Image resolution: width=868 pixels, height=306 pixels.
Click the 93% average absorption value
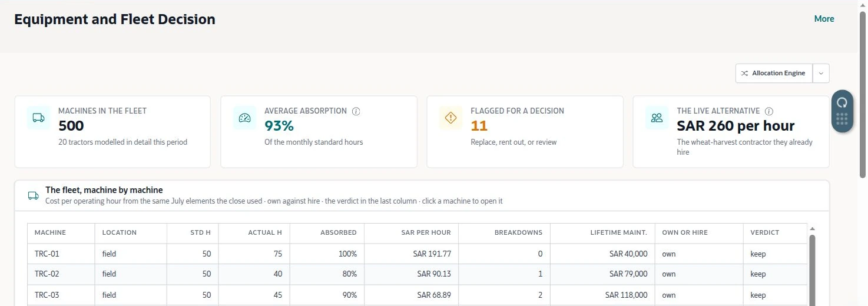point(279,126)
